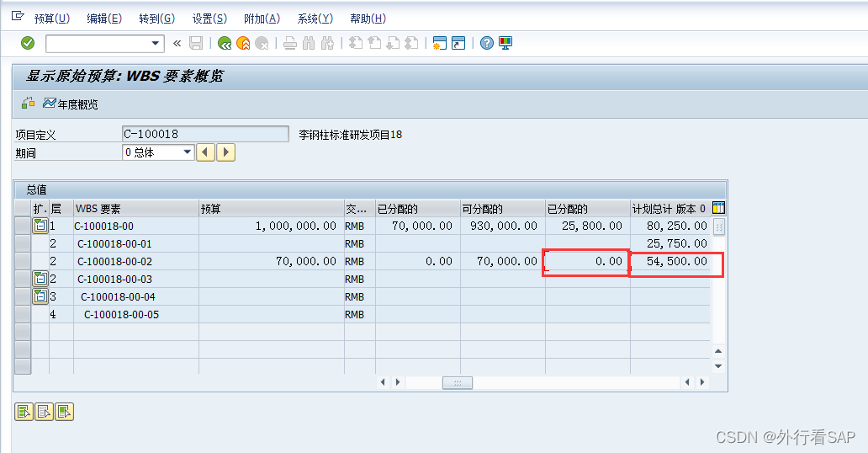
Task: Click the Generate Shortcut toolbar icon
Action: click(458, 43)
